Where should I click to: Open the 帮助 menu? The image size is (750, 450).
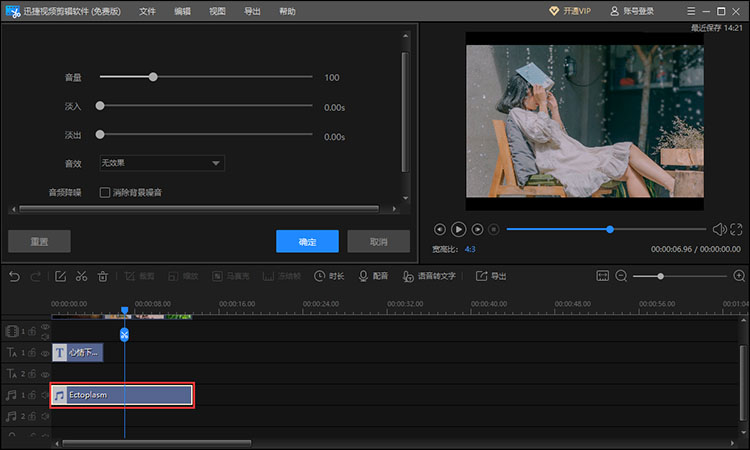[287, 11]
